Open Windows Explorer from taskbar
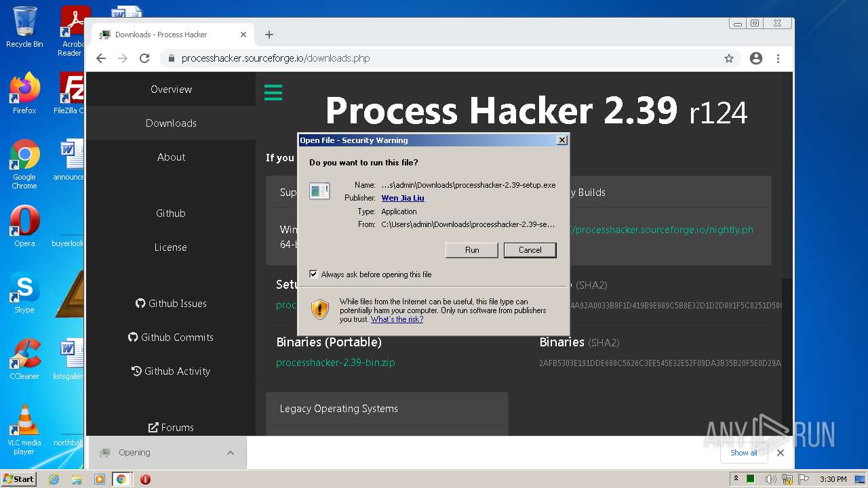Viewport: 868px width, 488px height. (x=77, y=479)
